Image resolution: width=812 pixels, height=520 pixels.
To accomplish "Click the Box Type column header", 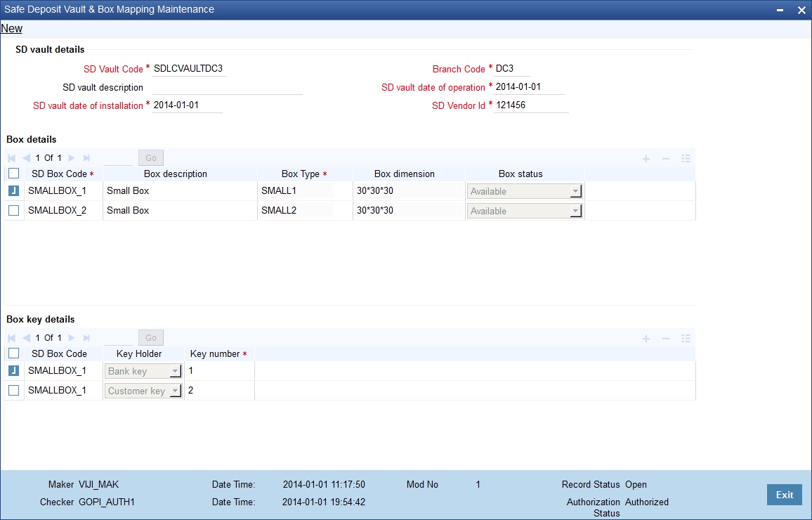I will click(304, 174).
